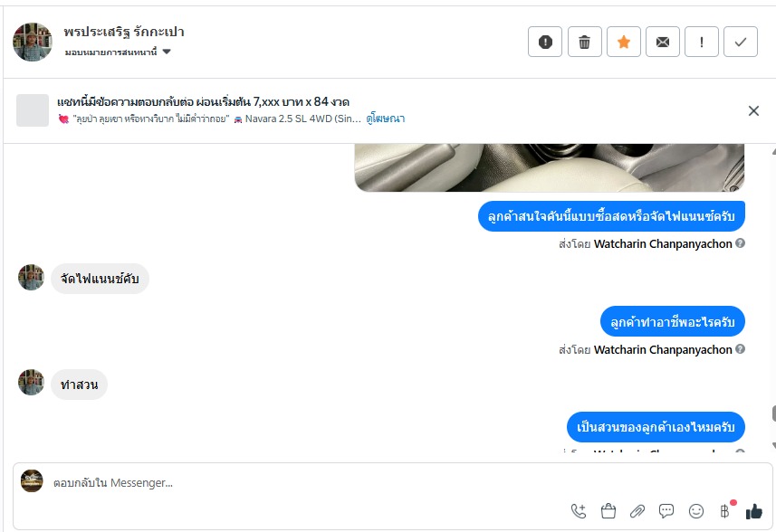The width and height of the screenshot is (776, 532).
Task: Mark conversation unread with envelope icon
Action: (663, 42)
